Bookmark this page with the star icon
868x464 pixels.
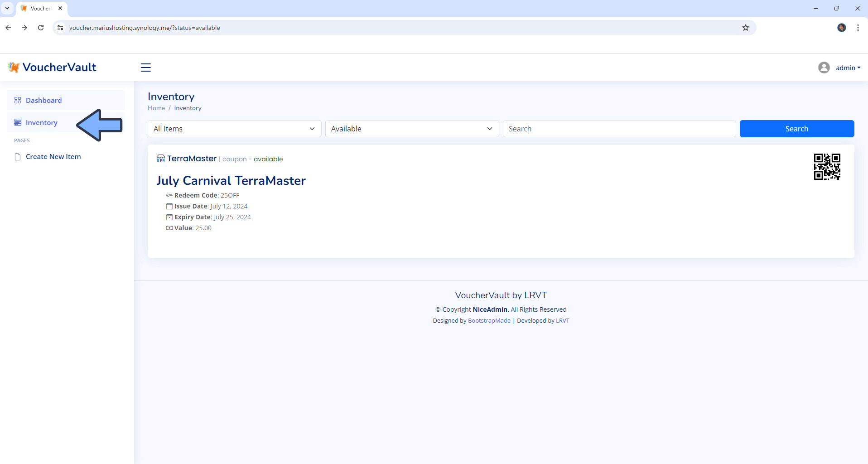746,28
